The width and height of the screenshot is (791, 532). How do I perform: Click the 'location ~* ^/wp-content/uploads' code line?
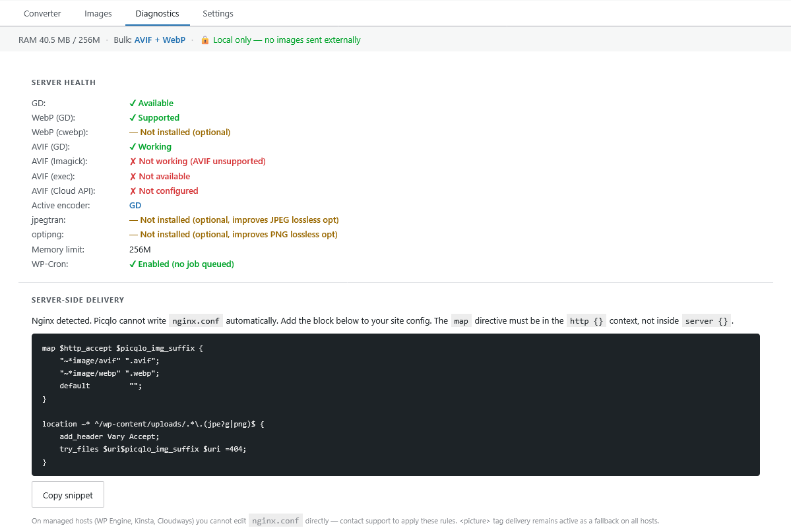pyautogui.click(x=153, y=424)
